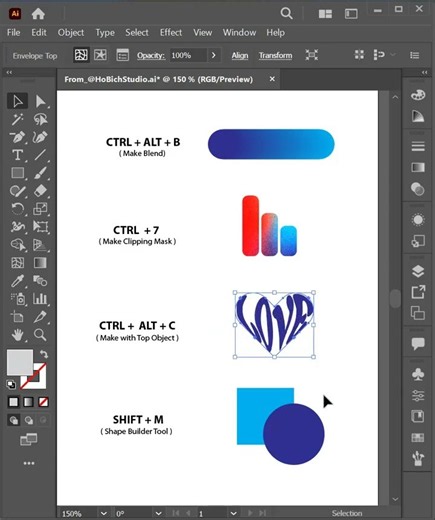Toggle Edit Contents mode button
This screenshot has width=435, height=520.
[100, 55]
